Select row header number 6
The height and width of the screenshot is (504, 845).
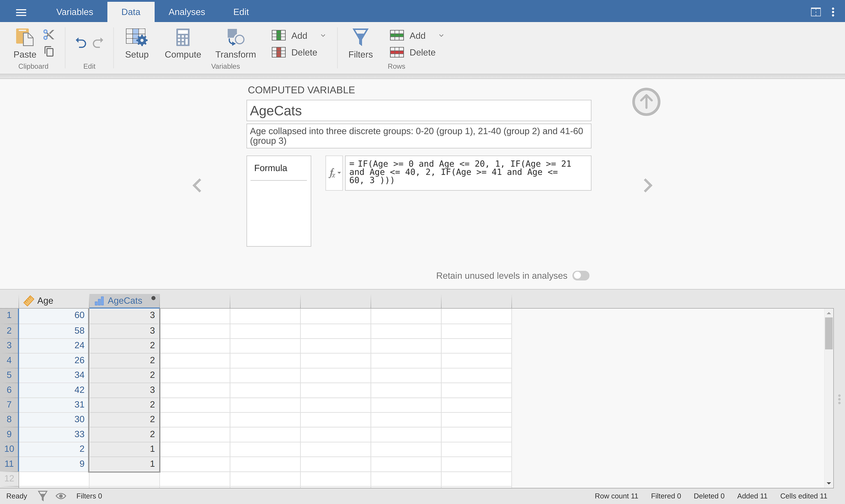tap(9, 390)
